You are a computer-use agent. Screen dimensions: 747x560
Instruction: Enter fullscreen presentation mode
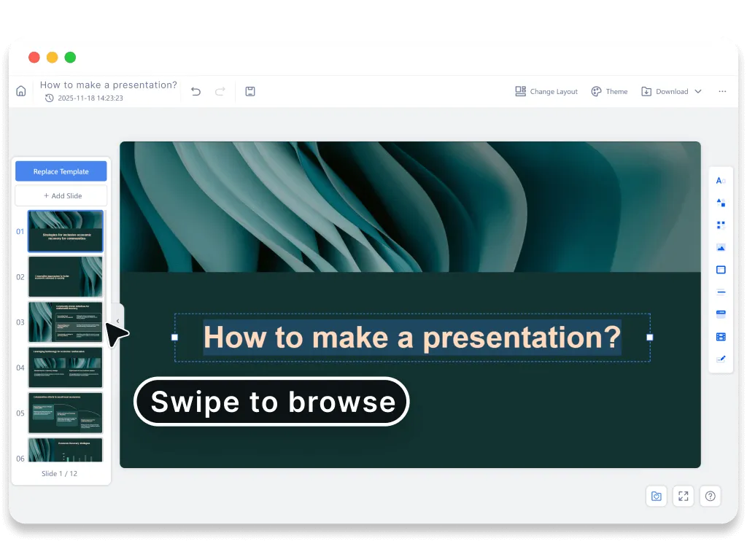point(683,496)
